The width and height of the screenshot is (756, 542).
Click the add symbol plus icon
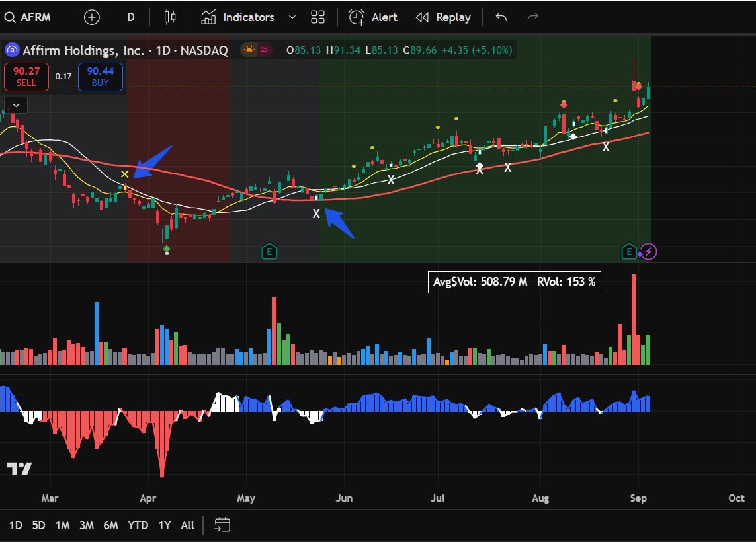(91, 17)
